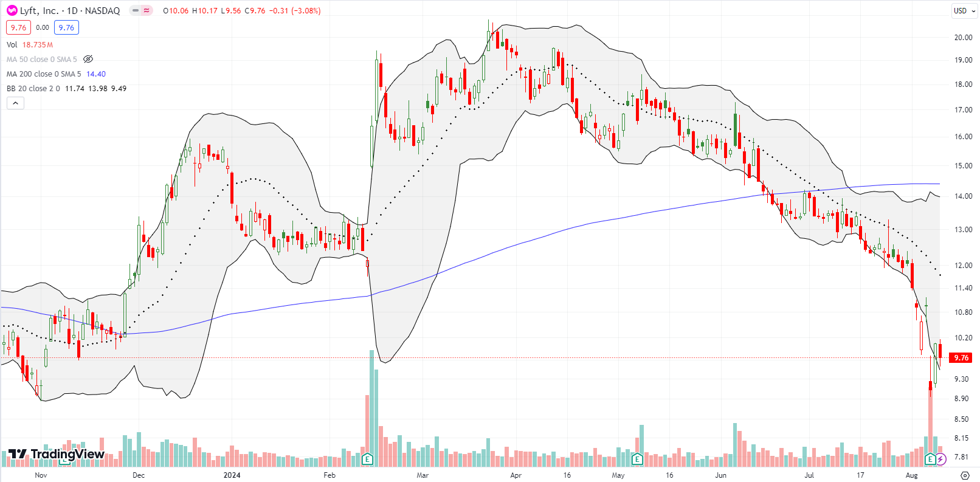Viewport: 980px width, 482px height.
Task: Click the Mar label on time axis
Action: coord(423,475)
